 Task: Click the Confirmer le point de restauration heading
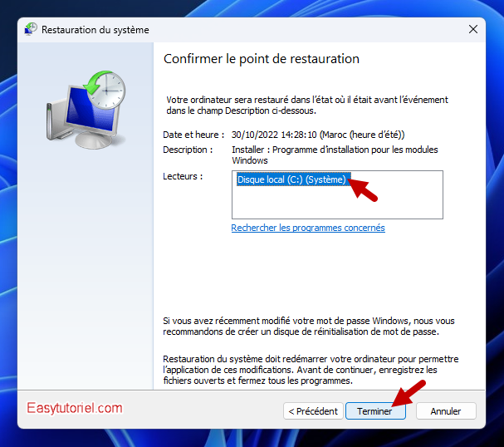(262, 59)
